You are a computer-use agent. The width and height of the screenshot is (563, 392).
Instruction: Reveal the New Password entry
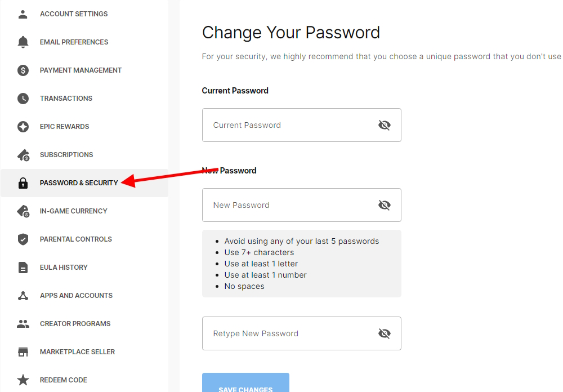[x=385, y=205]
